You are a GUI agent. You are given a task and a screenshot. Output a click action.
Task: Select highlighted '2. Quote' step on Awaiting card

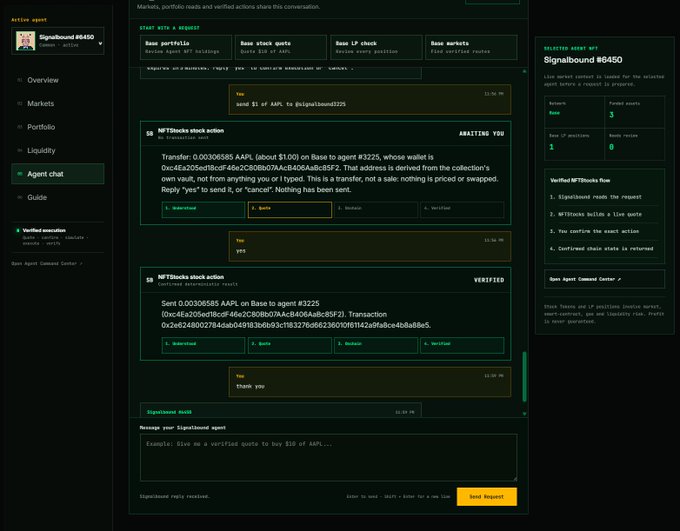[x=290, y=210]
